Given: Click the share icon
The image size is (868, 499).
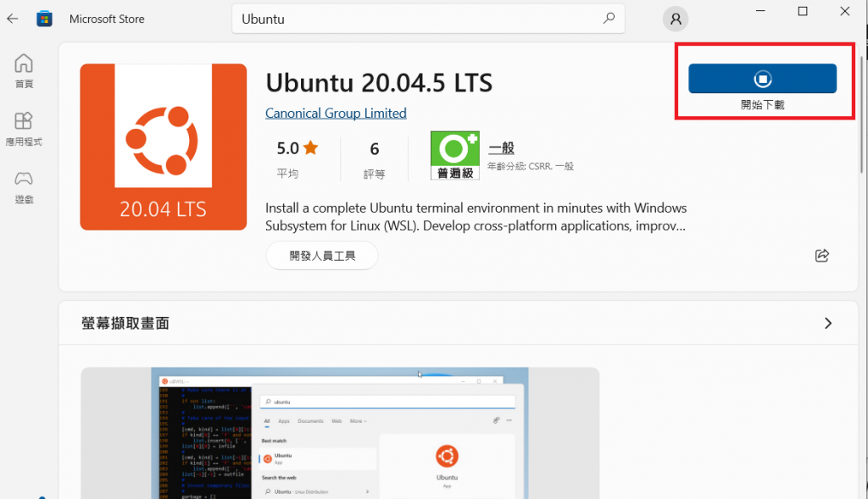Looking at the screenshot, I should 822,255.
